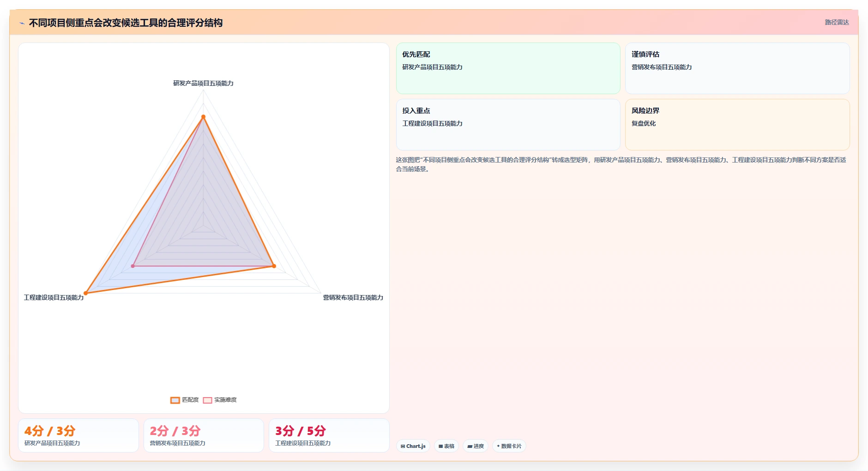Click the pink data point on the 工程建设 axis
Screen dimensions: 868x471
point(133,266)
